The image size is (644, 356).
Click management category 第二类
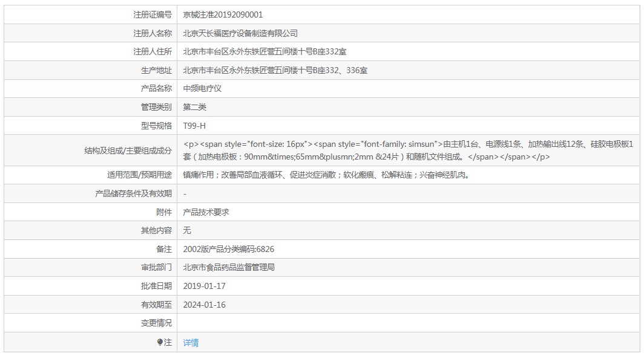[x=195, y=107]
